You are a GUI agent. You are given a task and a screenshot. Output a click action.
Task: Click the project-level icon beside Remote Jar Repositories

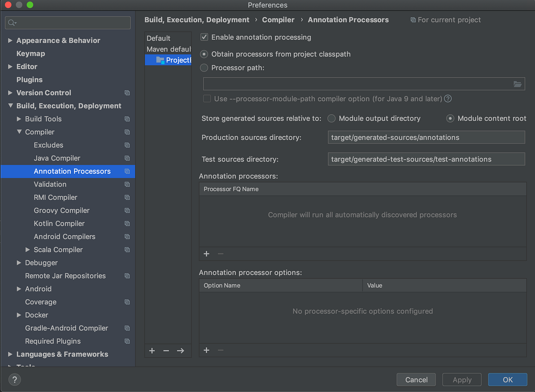coord(127,276)
